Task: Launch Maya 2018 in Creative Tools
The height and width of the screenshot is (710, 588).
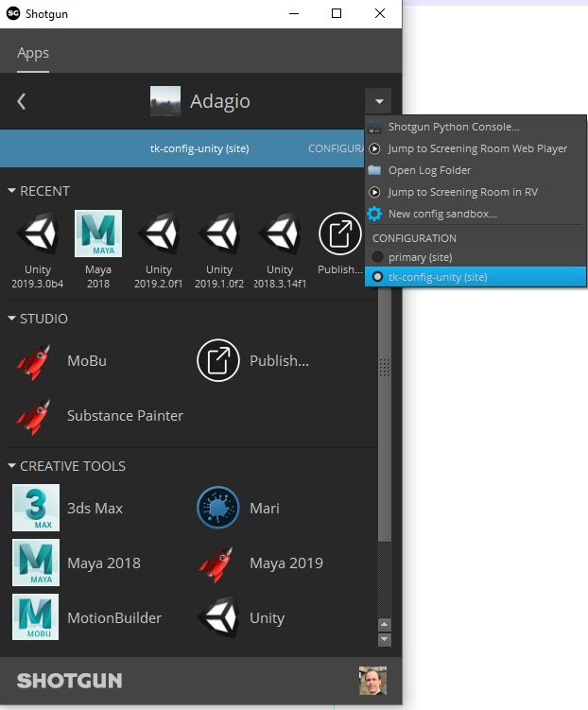Action: (36, 563)
